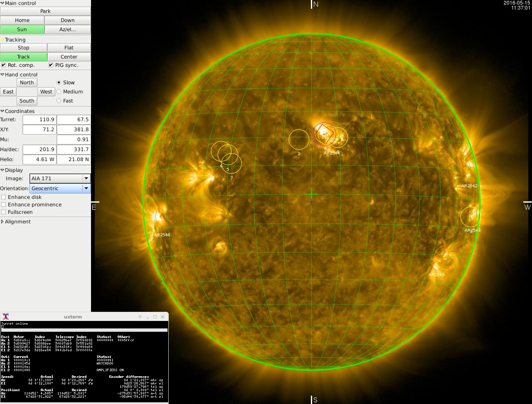Enable the Enhance prominence checkbox
The width and height of the screenshot is (532, 404).
4,205
